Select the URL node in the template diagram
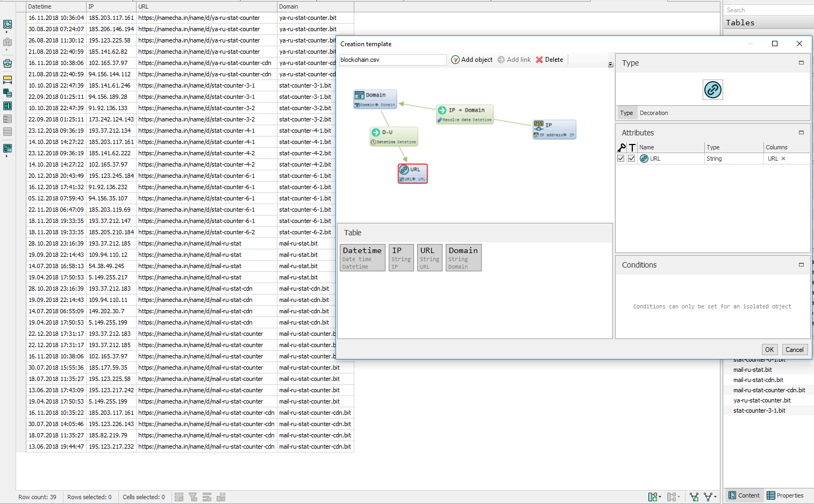This screenshot has width=814, height=504. point(413,174)
